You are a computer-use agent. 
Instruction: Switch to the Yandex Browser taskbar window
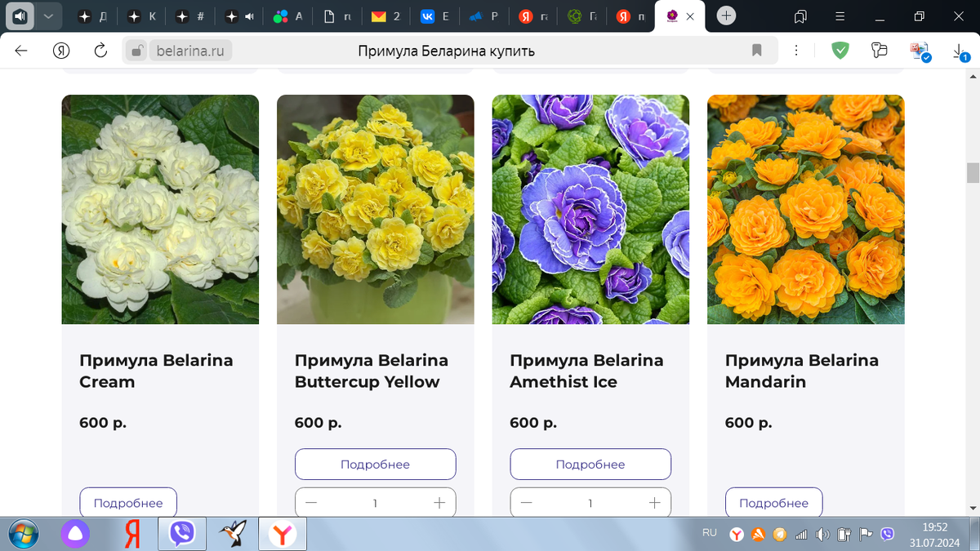[283, 535]
